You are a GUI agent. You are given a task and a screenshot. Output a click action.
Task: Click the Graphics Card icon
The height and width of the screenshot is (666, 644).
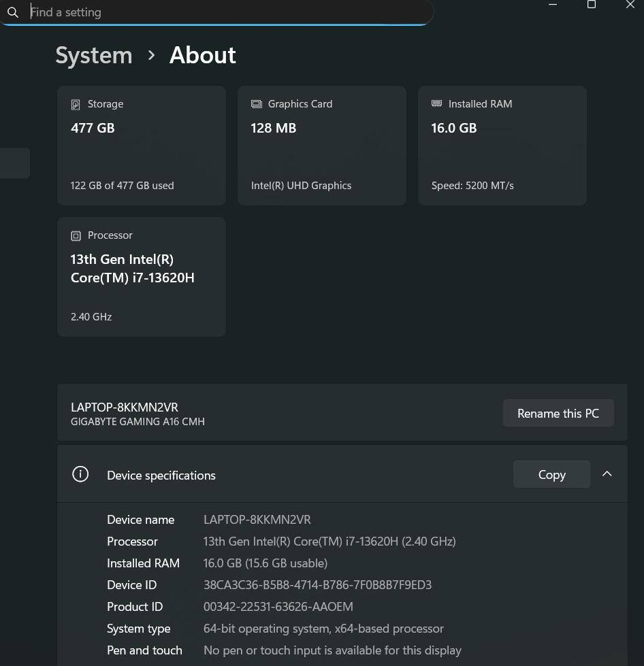click(257, 104)
